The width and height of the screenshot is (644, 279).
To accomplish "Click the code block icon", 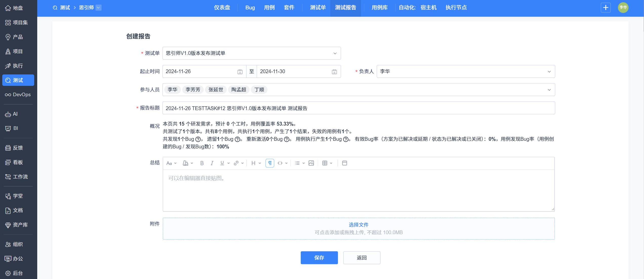I will click(x=280, y=163).
